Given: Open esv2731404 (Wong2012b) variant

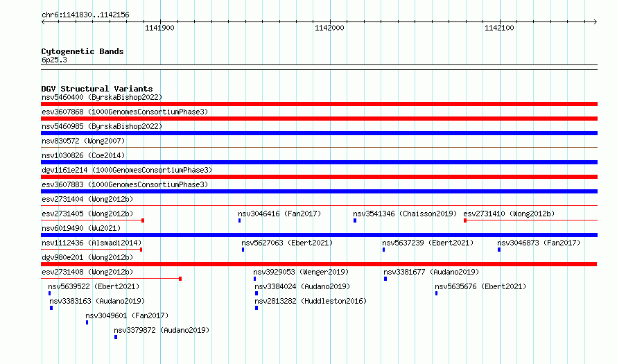Looking at the screenshot, I should (x=87, y=199).
